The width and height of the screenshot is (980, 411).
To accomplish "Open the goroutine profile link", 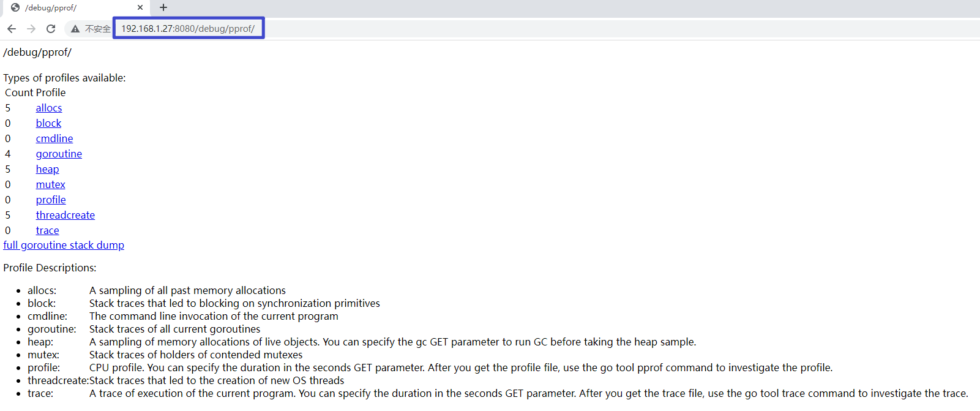I will (59, 154).
